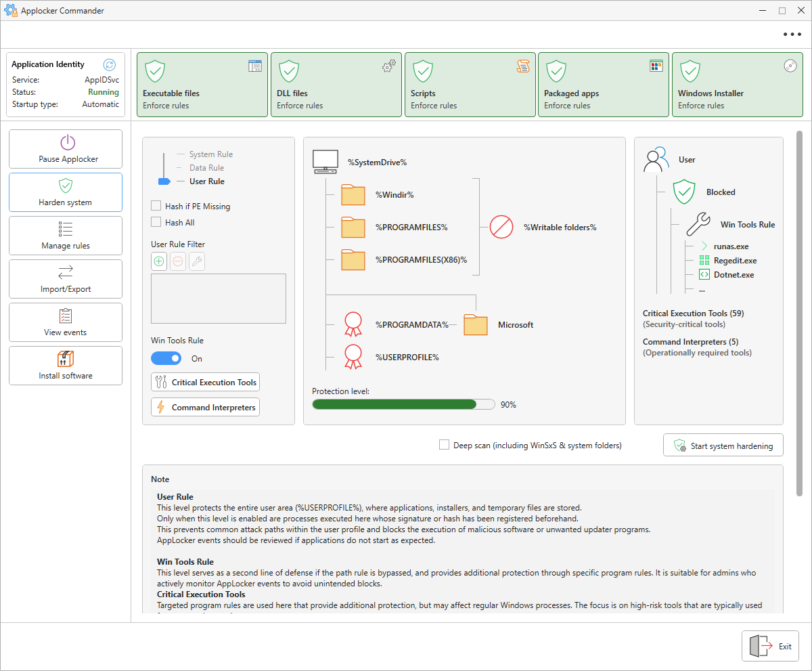The width and height of the screenshot is (812, 671).
Task: Open the Import/Export section
Action: [66, 279]
